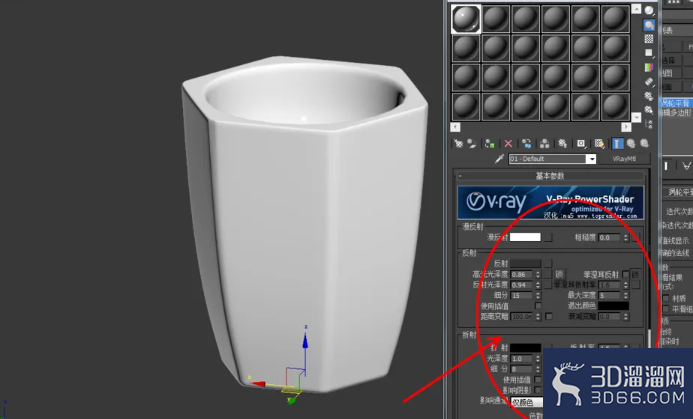
Task: Collapse the 基本参数 rollout header
Action: [550, 176]
